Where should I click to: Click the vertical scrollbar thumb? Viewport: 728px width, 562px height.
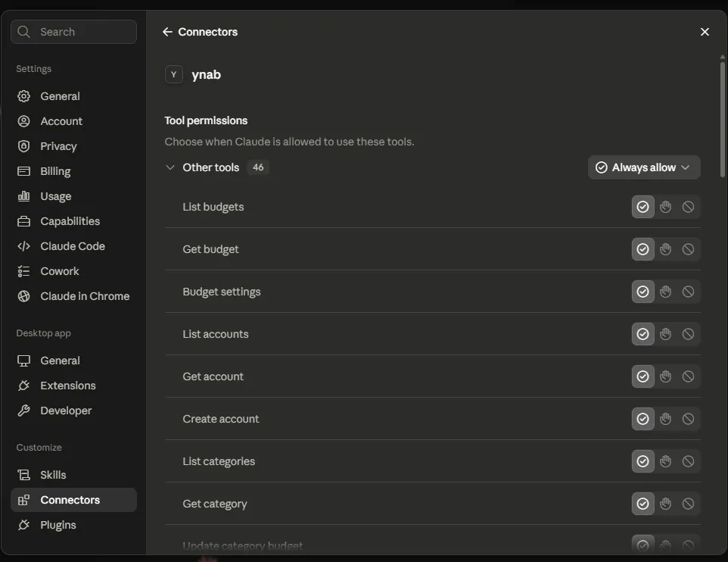click(x=723, y=119)
